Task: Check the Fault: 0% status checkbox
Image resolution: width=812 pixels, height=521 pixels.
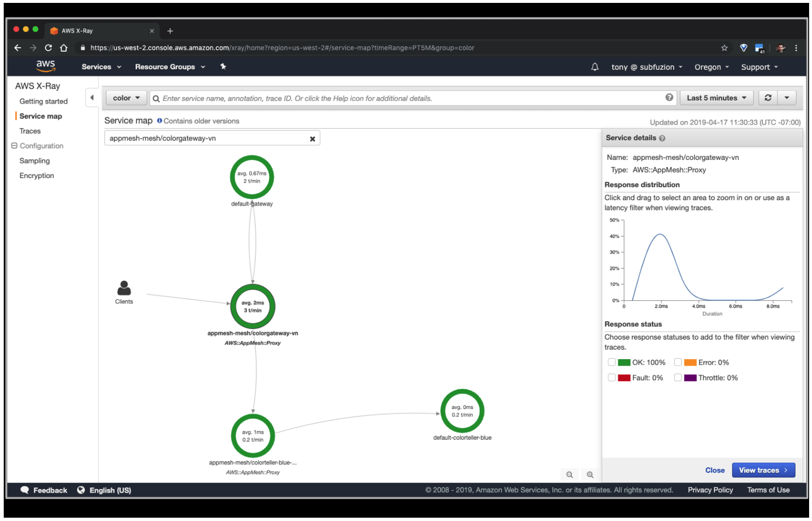Action: click(x=611, y=378)
